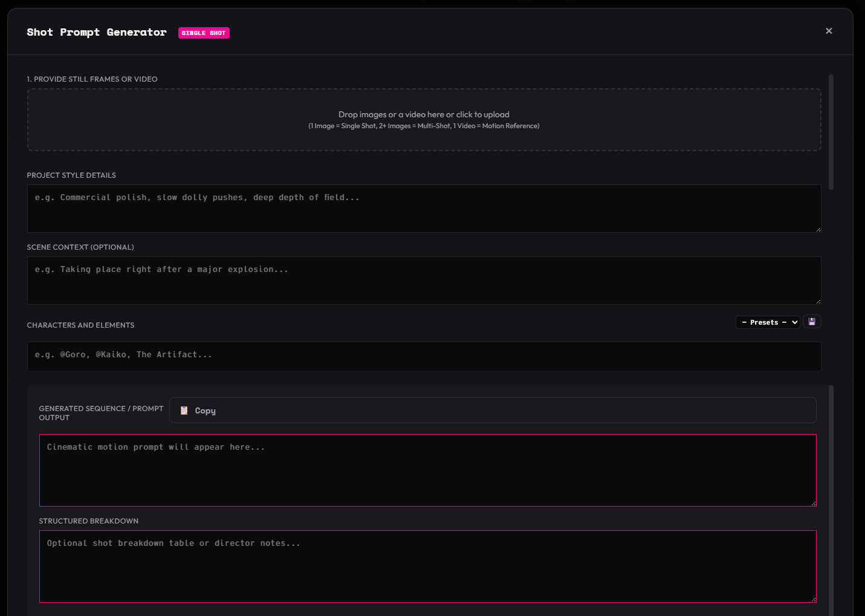Click the CHARACTERS AND ELEMENTS heading
This screenshot has height=616, width=865.
tap(80, 325)
